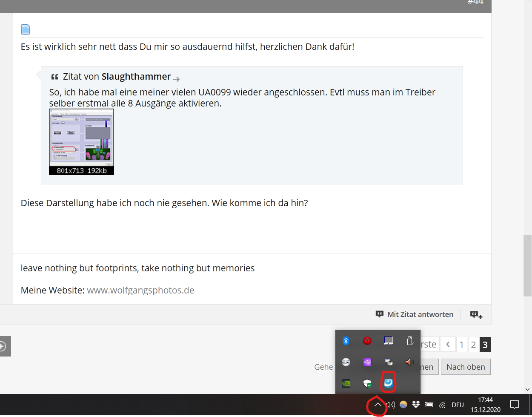Open Windows Security shield icon
532x417 pixels.
click(x=367, y=383)
